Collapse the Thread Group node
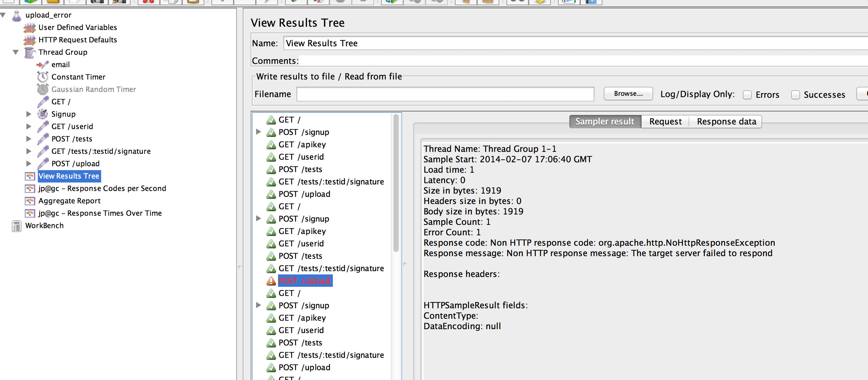Image resolution: width=868 pixels, height=380 pixels. (16, 52)
